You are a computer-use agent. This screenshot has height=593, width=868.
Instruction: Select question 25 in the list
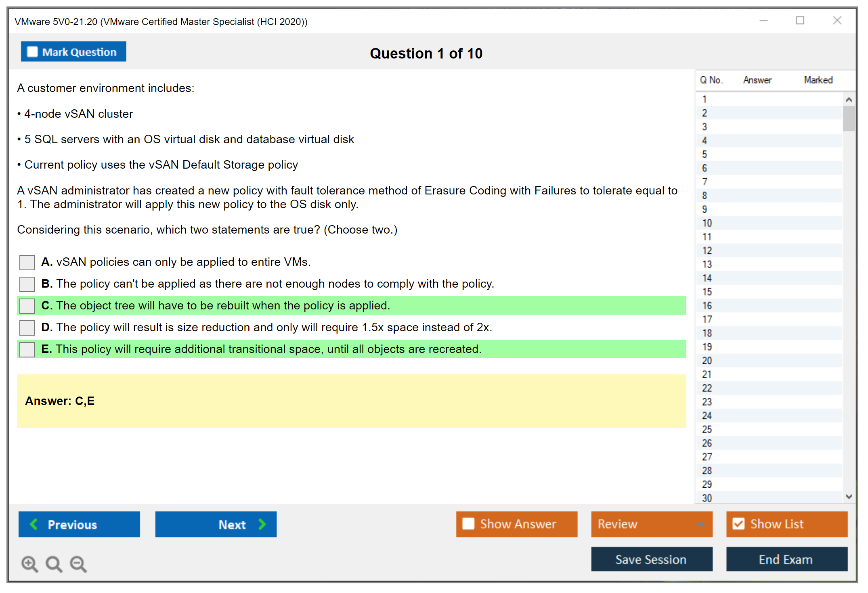click(707, 429)
